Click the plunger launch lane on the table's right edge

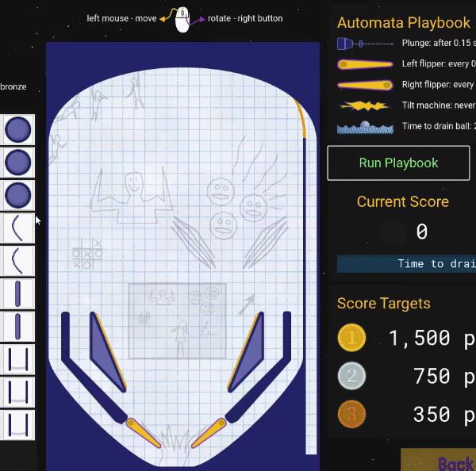[x=311, y=296]
